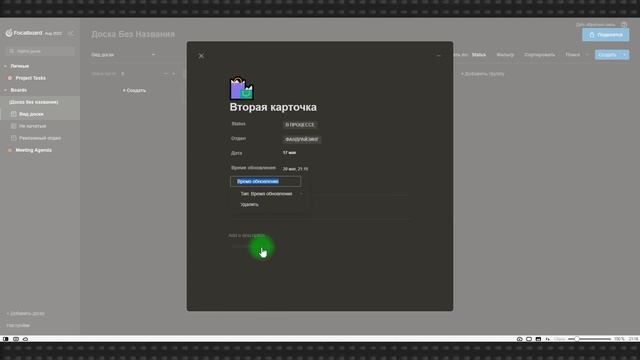Select the Дата property value
The height and width of the screenshot is (360, 640).
pyautogui.click(x=289, y=153)
